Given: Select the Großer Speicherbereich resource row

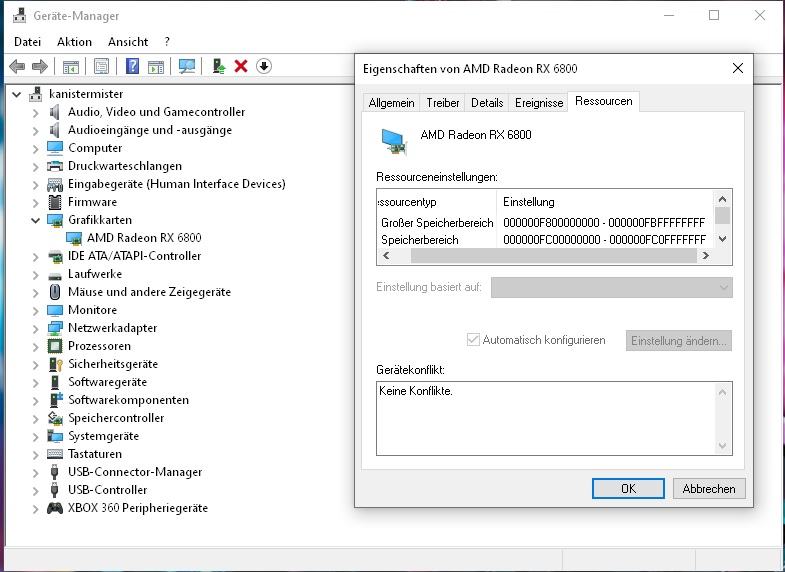Looking at the screenshot, I should tap(545, 223).
